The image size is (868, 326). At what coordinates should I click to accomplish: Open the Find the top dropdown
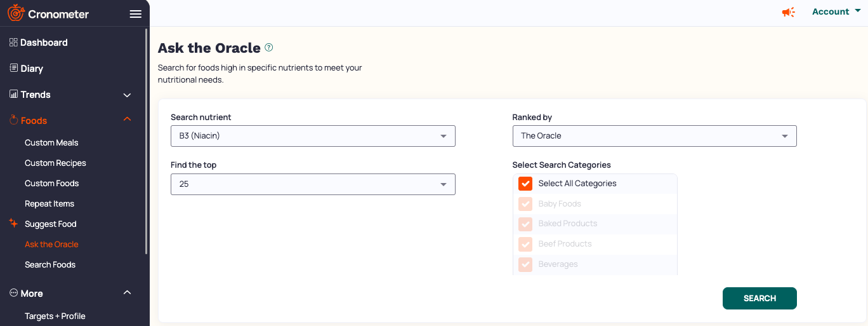(x=313, y=184)
